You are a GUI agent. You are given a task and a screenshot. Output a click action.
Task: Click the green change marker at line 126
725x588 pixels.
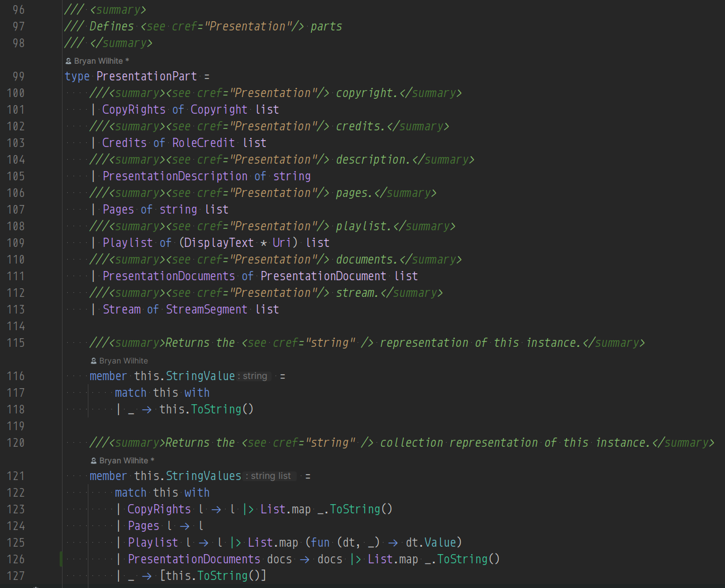[x=61, y=559]
